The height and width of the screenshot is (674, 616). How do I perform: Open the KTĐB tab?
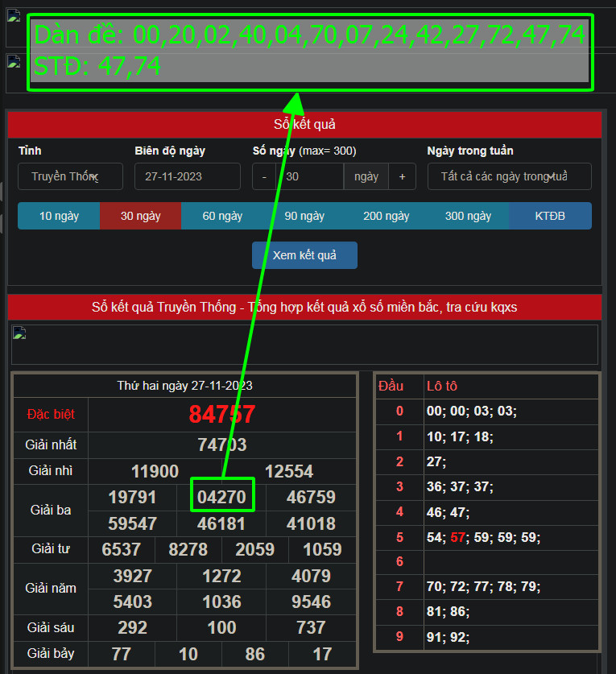tap(550, 216)
